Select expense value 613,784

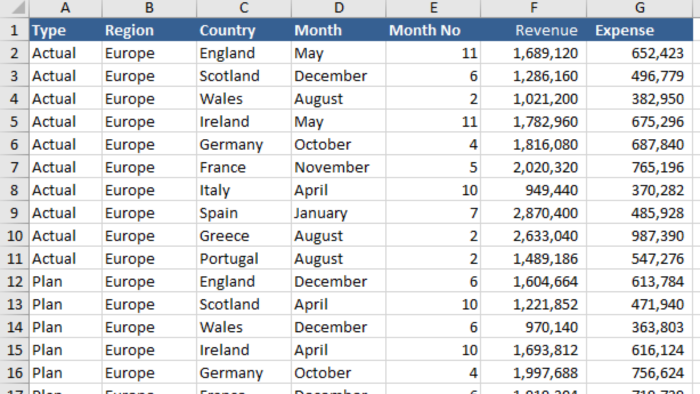(x=640, y=282)
